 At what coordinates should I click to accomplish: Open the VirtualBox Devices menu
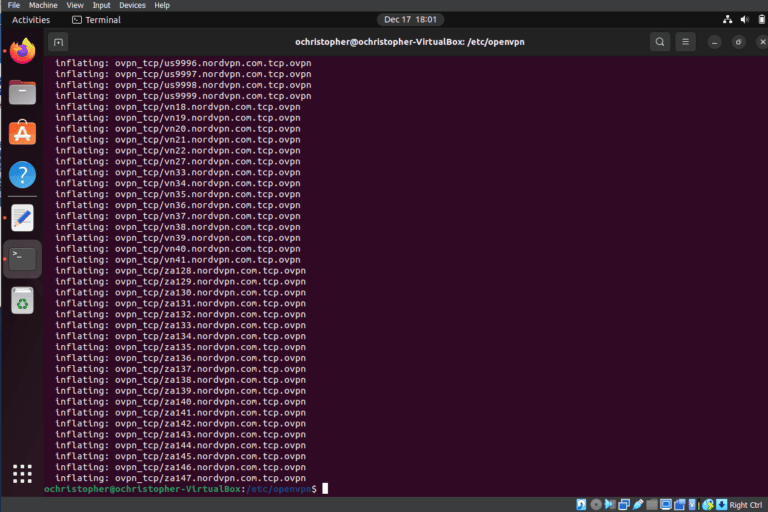point(132,5)
